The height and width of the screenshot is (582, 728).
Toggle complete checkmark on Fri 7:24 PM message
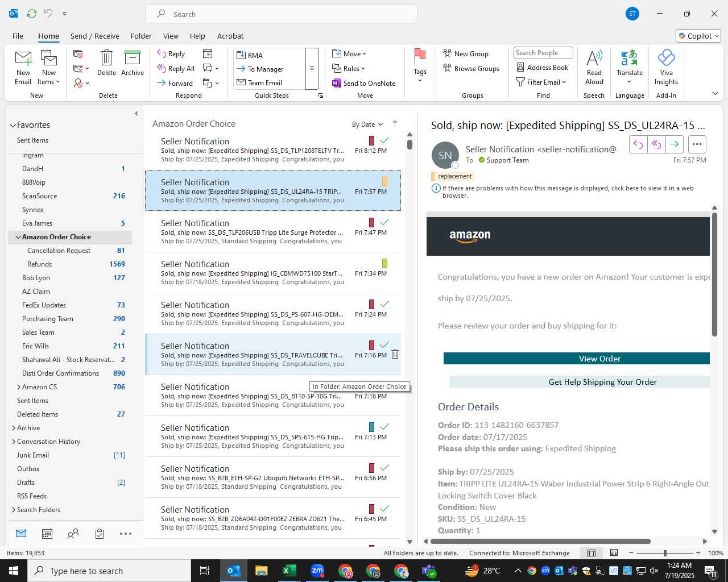(x=384, y=304)
